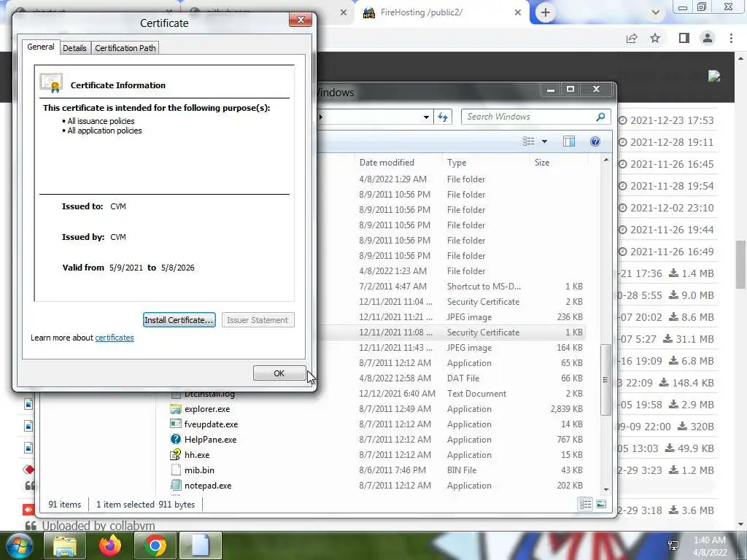
Task: Click the taskbar clock showing 1:40 AM
Action: [x=709, y=546]
